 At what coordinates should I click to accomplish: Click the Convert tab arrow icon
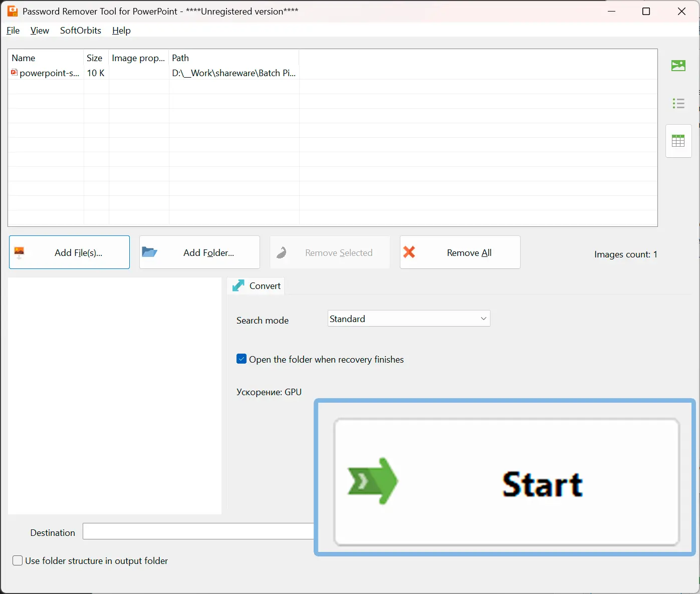(239, 285)
